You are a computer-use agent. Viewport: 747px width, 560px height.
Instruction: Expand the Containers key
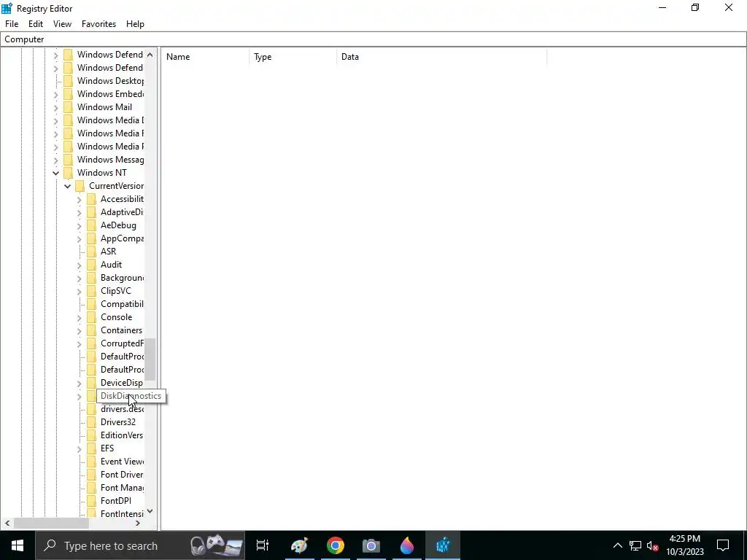(x=79, y=331)
